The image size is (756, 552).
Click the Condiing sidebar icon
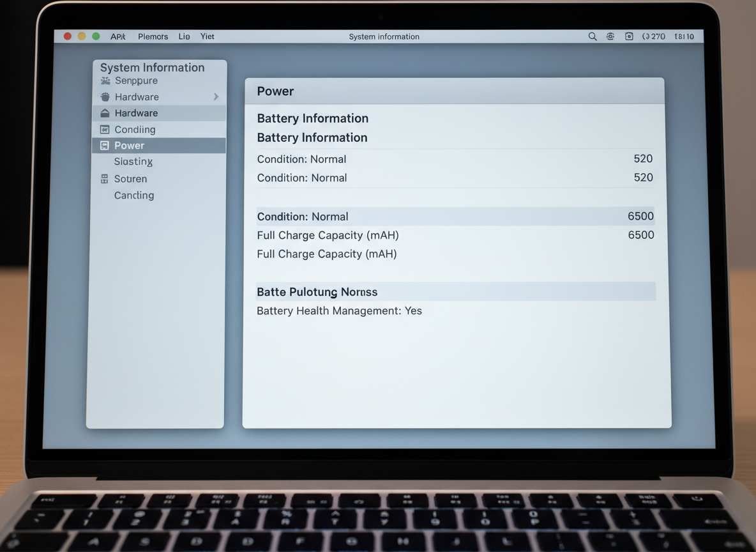pyautogui.click(x=105, y=130)
